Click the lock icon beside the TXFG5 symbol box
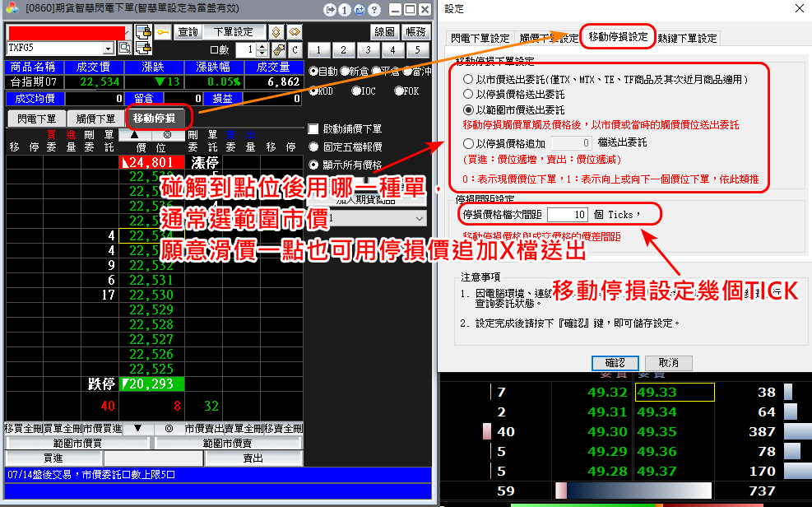Viewport: 812px width, 507px height. coord(143,49)
